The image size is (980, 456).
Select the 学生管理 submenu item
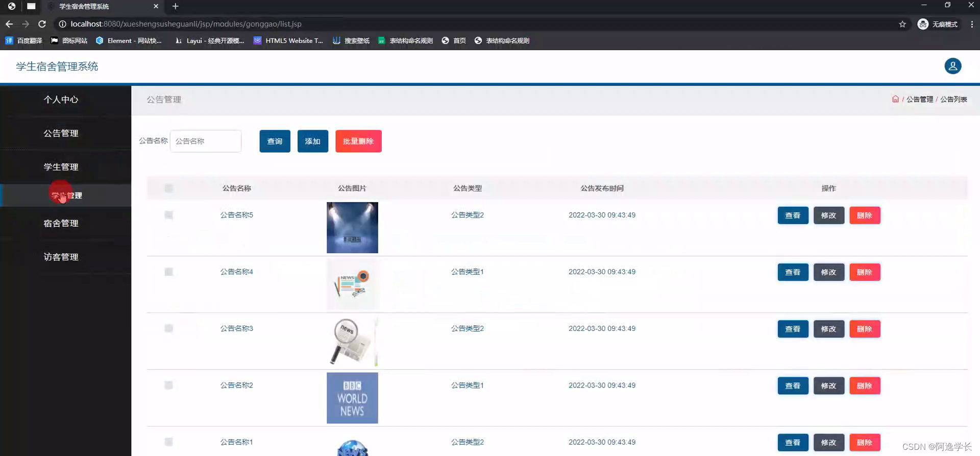[x=65, y=196]
